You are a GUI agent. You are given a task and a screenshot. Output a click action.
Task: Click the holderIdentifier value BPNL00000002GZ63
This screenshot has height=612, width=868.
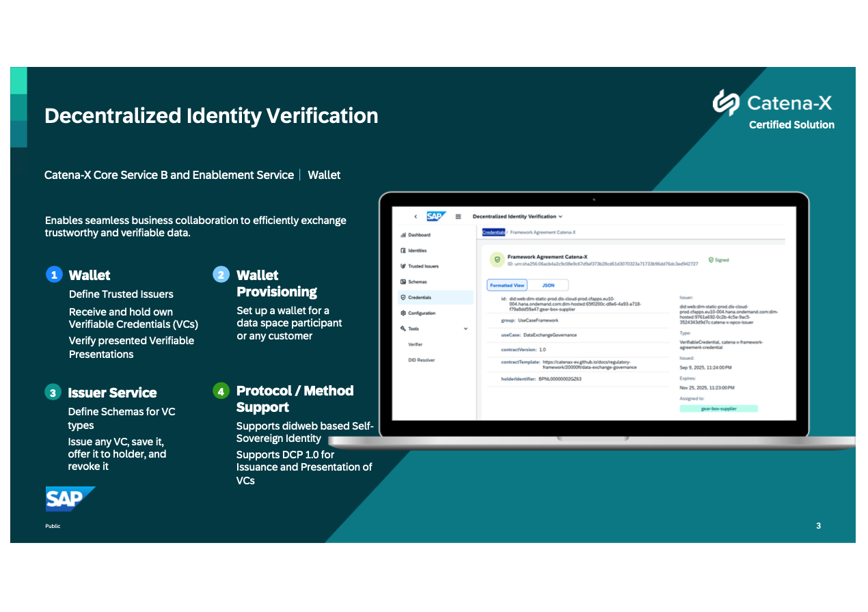560,379
